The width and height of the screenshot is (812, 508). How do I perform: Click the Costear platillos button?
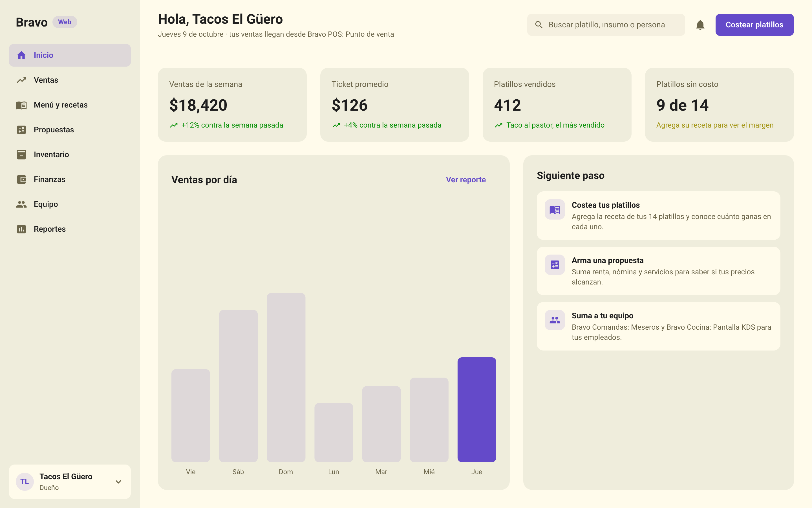point(754,25)
